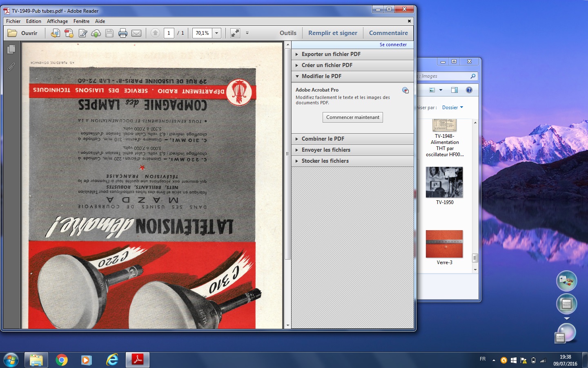The image size is (588, 368).
Task: Open the Windows Start menu
Action: (x=11, y=360)
